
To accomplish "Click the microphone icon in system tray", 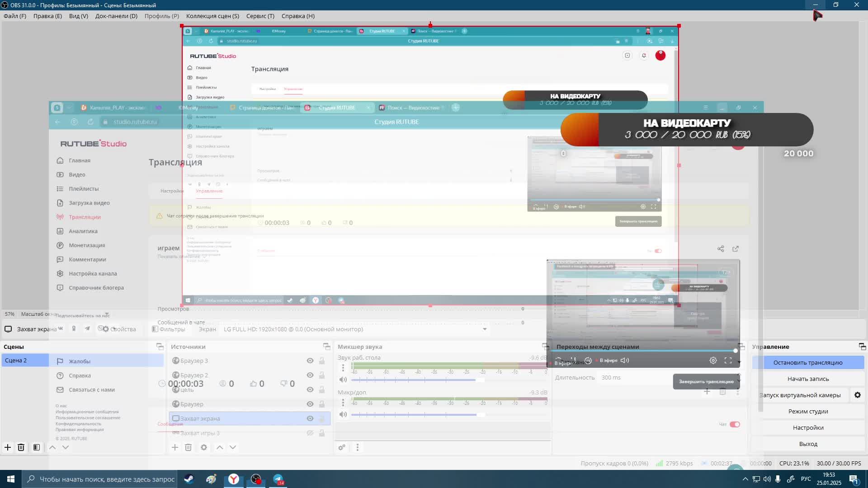I will coord(778,479).
